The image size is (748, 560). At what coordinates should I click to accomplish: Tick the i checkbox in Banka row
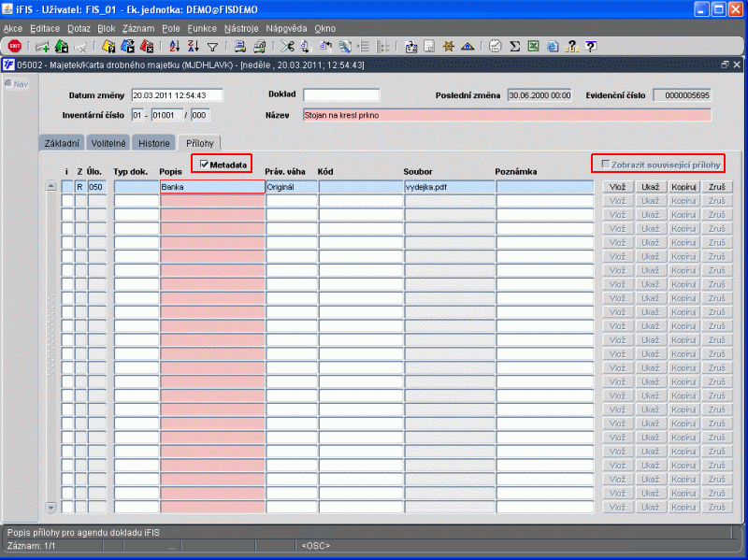click(67, 187)
